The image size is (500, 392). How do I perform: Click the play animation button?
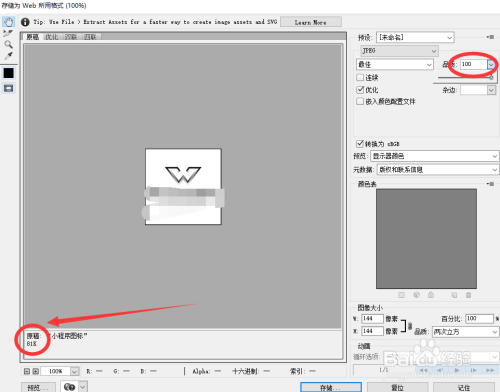pyautogui.click(x=457, y=370)
